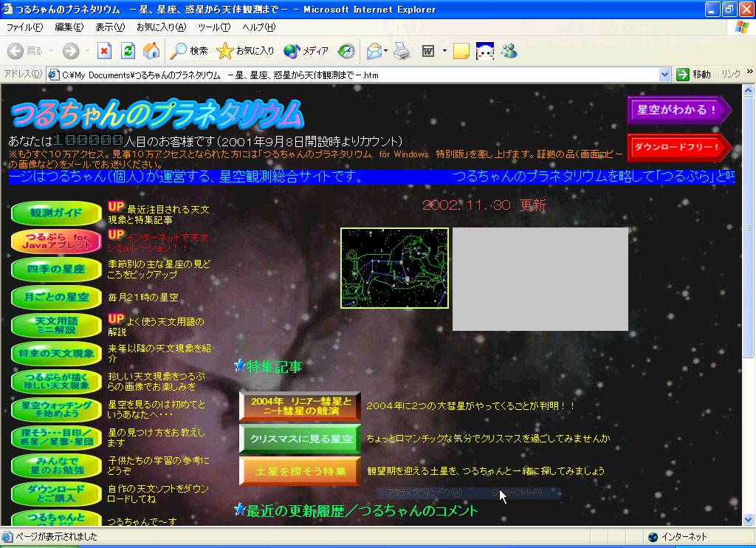Click the constellation chart thumbnail image

click(394, 268)
